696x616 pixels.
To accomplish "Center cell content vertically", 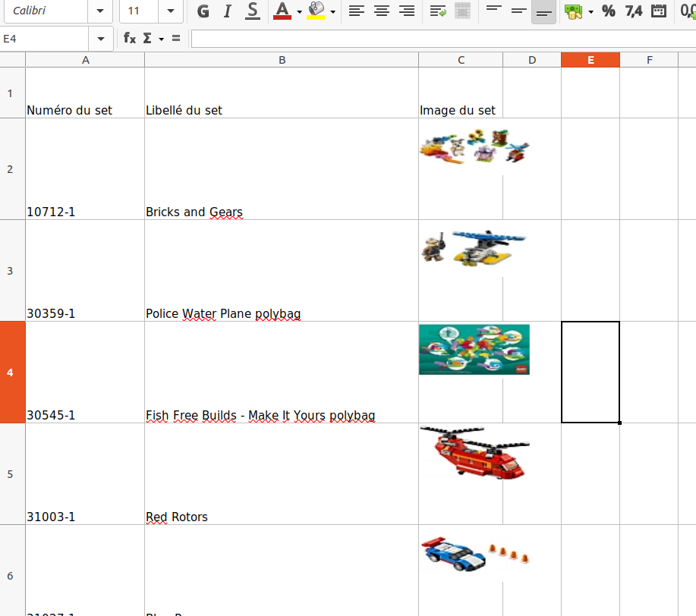I will [x=518, y=11].
